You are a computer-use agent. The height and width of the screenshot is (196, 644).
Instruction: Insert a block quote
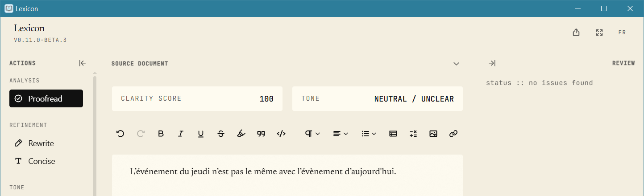tap(261, 134)
